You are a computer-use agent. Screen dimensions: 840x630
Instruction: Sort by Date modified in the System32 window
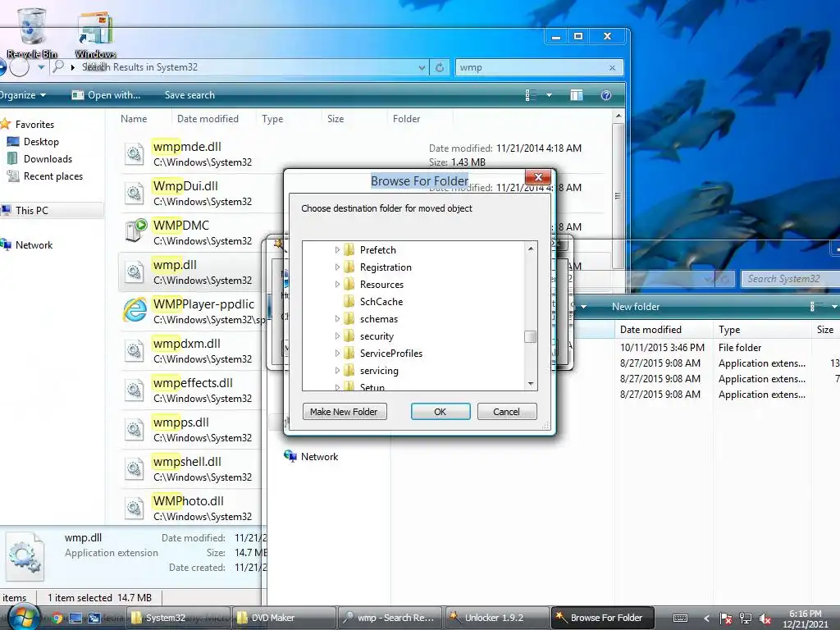[x=651, y=330]
